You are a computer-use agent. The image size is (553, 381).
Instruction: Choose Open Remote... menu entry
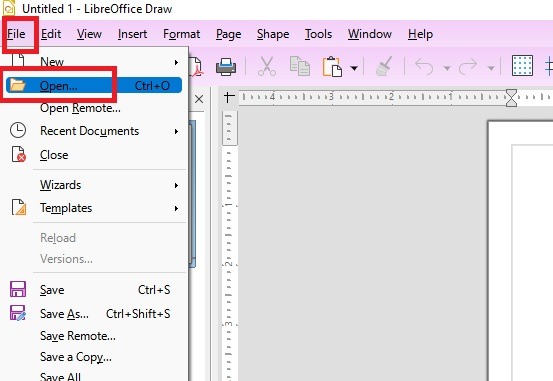(94, 108)
